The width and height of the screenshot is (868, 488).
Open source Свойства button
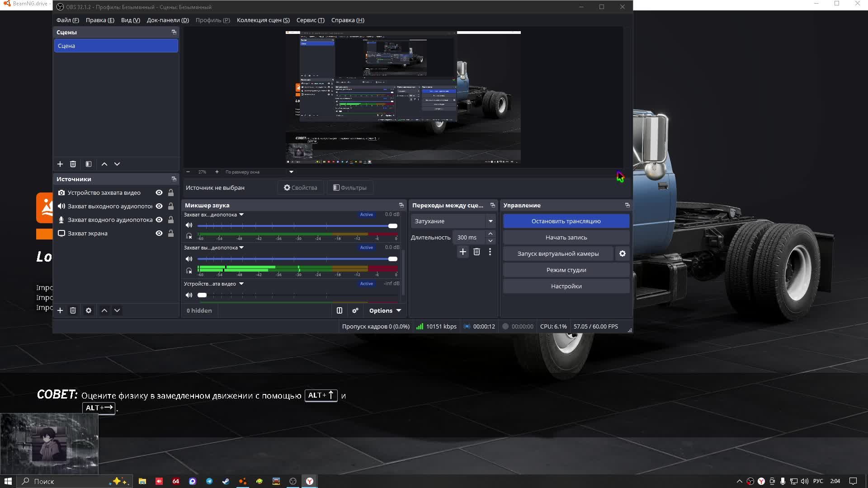click(301, 188)
